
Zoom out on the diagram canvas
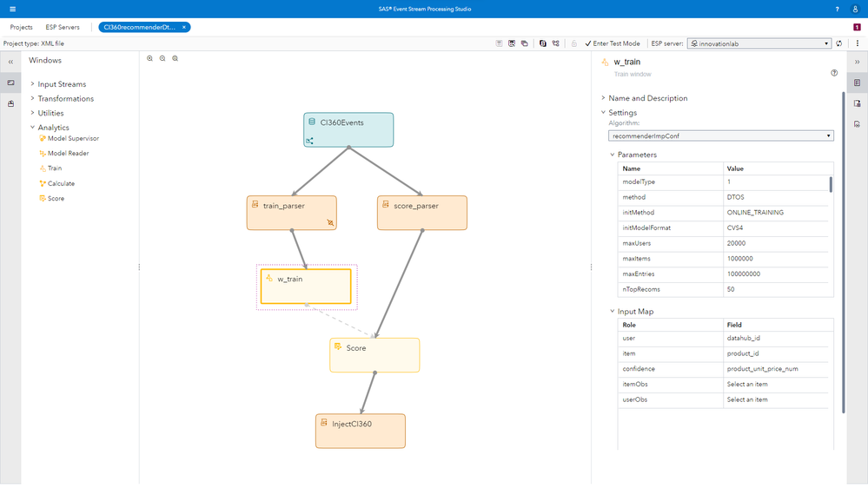pos(162,58)
